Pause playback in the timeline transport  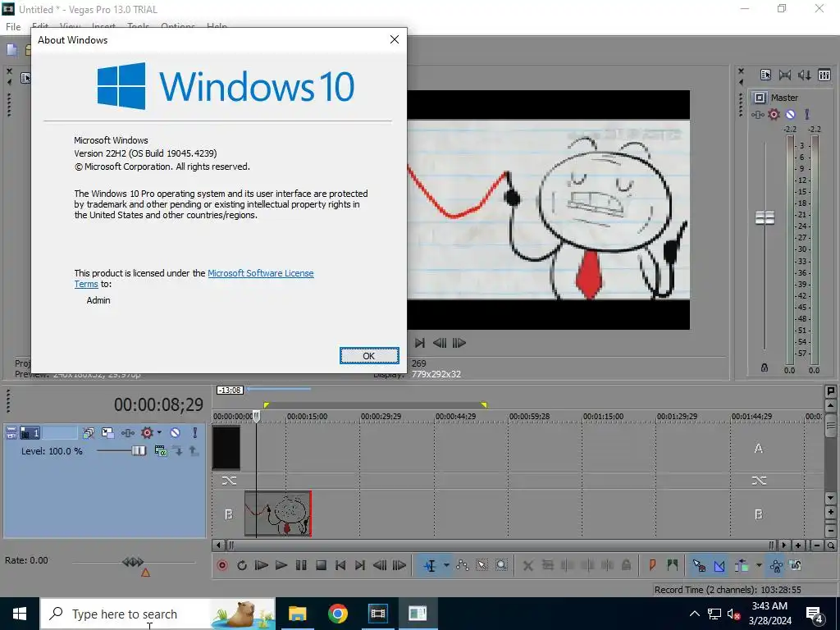click(301, 565)
